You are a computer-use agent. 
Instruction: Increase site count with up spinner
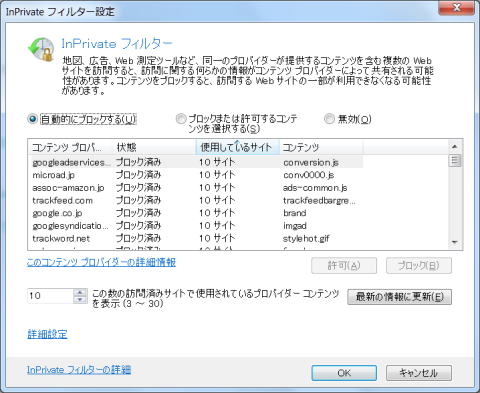(x=80, y=292)
